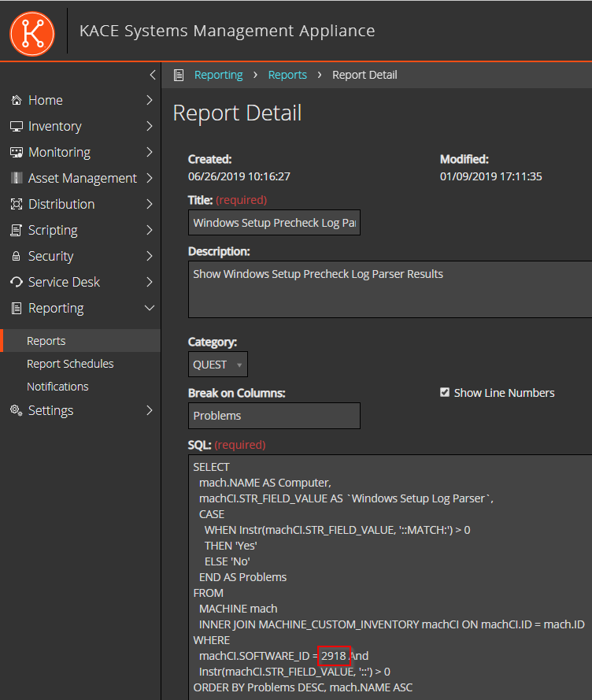The height and width of the screenshot is (700, 592).
Task: Click the Settings gears icon
Action: tap(17, 410)
